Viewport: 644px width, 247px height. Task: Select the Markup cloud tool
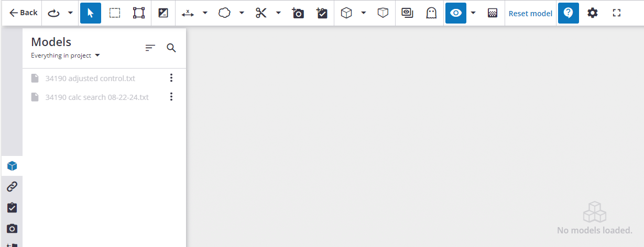coord(224,13)
